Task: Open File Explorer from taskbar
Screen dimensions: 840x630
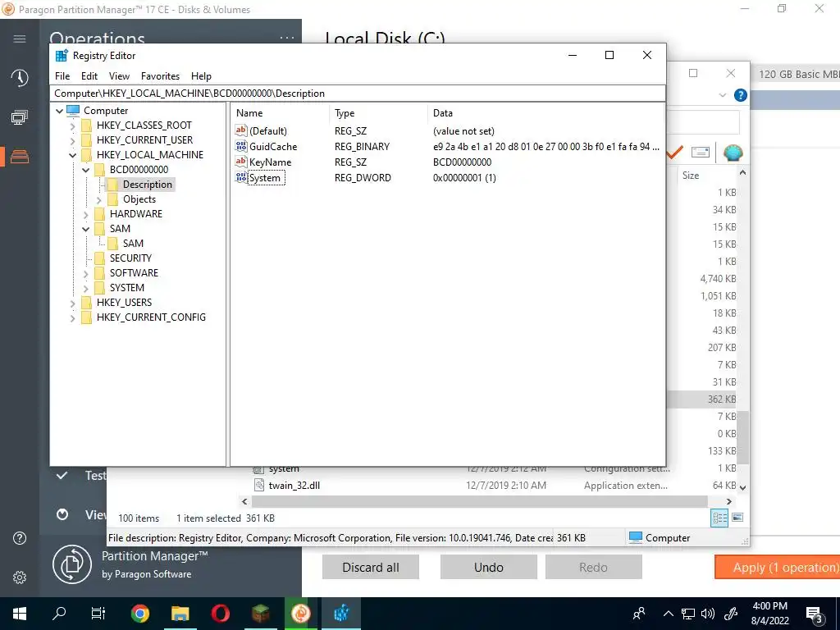Action: point(180,614)
